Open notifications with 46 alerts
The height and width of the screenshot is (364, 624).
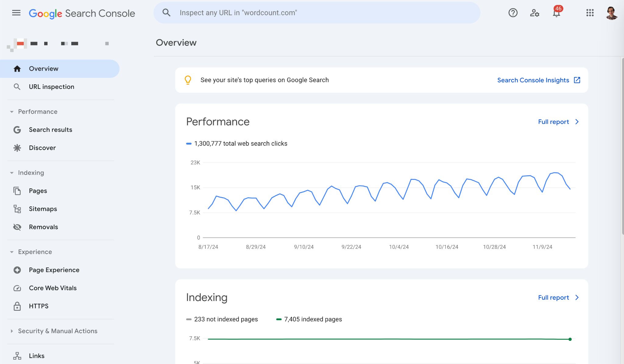(556, 13)
